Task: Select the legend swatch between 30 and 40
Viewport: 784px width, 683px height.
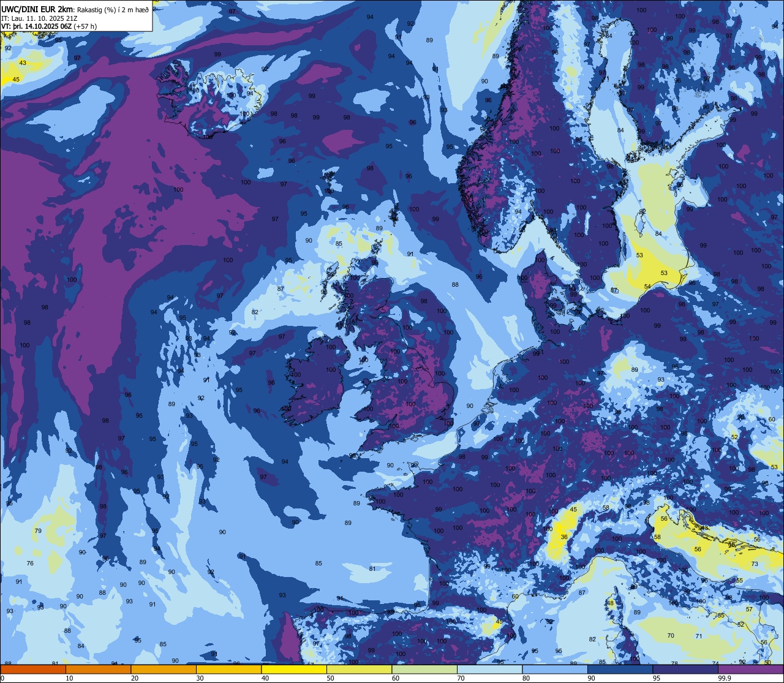Action: coord(228,669)
